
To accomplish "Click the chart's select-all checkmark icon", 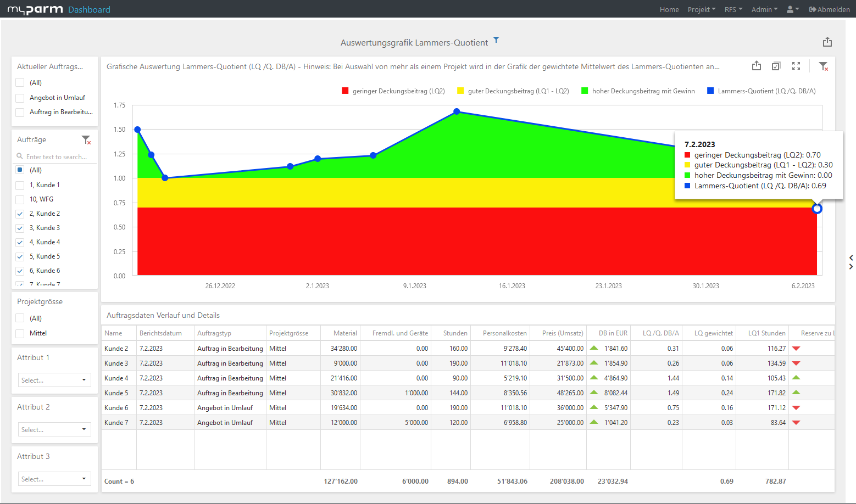I will pyautogui.click(x=776, y=66).
